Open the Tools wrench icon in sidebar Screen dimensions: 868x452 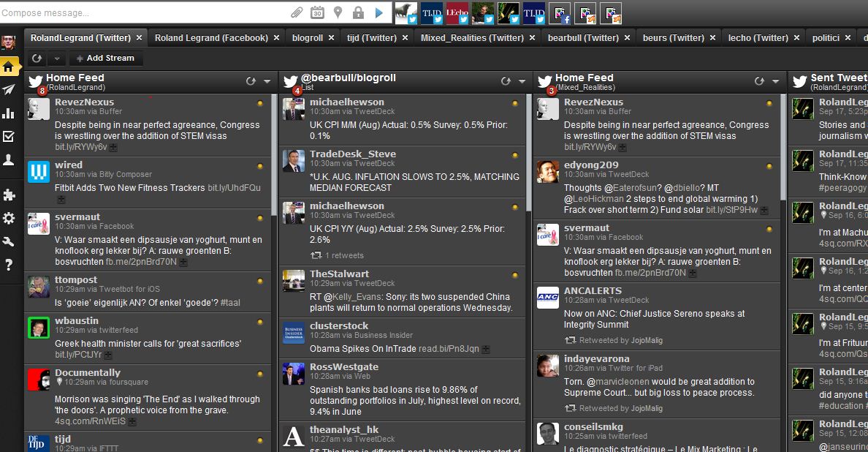pos(8,241)
